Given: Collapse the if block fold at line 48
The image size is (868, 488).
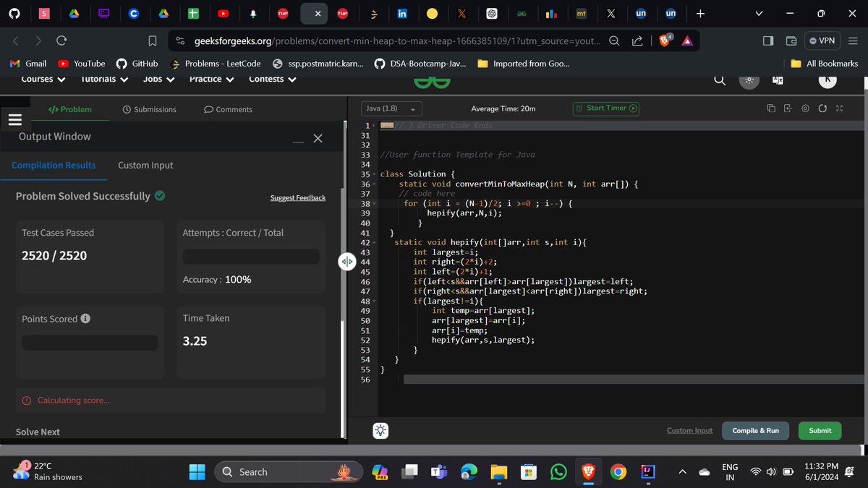Looking at the screenshot, I should pyautogui.click(x=375, y=301).
